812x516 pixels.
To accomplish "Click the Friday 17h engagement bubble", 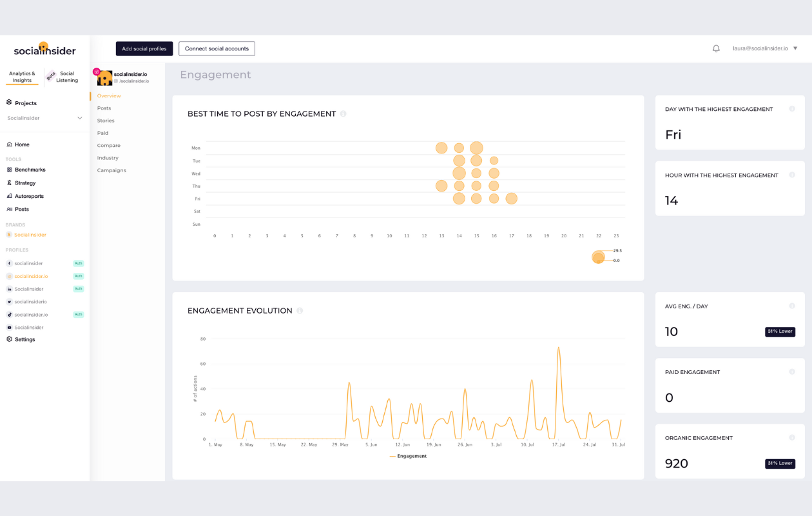I will click(511, 199).
